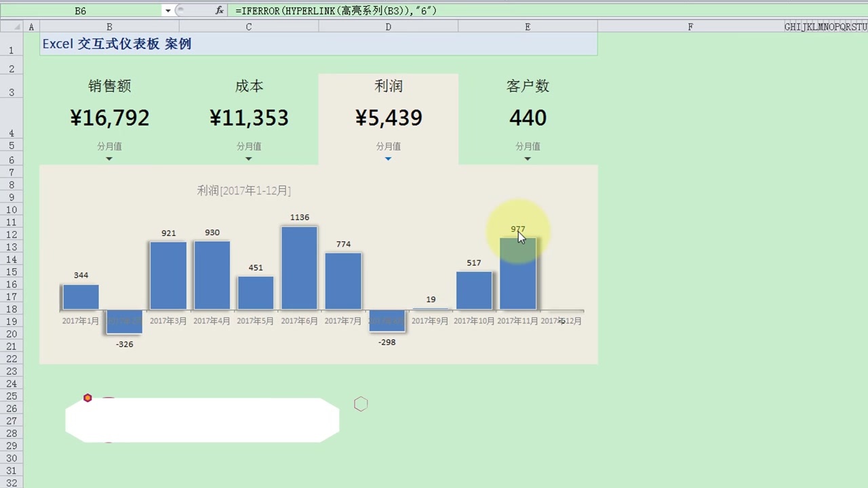Click the Excel 交互式仪表板 案例 title cell
Viewport: 868px width, 488px height.
coord(319,44)
